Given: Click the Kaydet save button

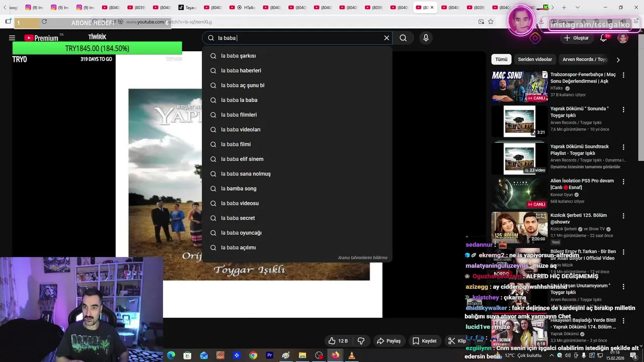Looking at the screenshot, I should click(x=424, y=341).
